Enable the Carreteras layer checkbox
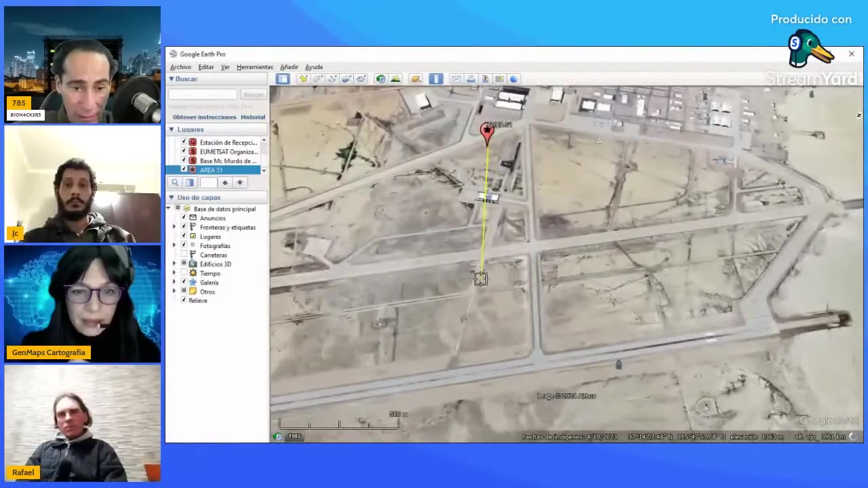Viewport: 868px width, 488px height. [184, 254]
